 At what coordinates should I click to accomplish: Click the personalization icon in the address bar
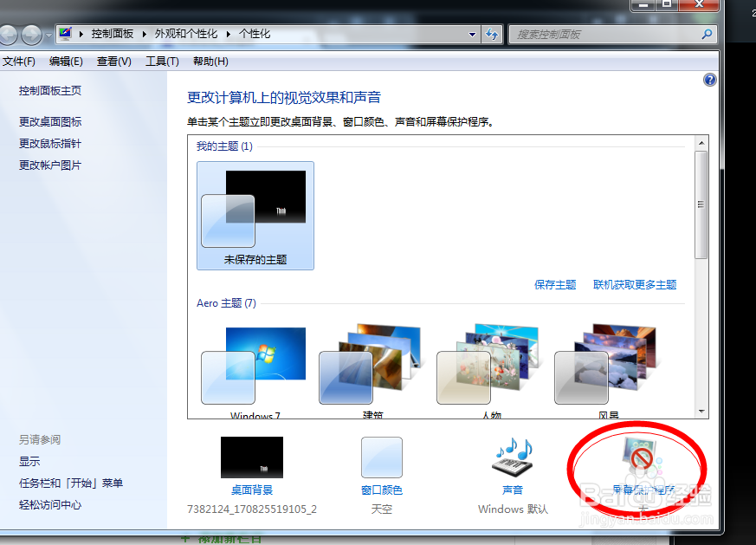pos(67,35)
